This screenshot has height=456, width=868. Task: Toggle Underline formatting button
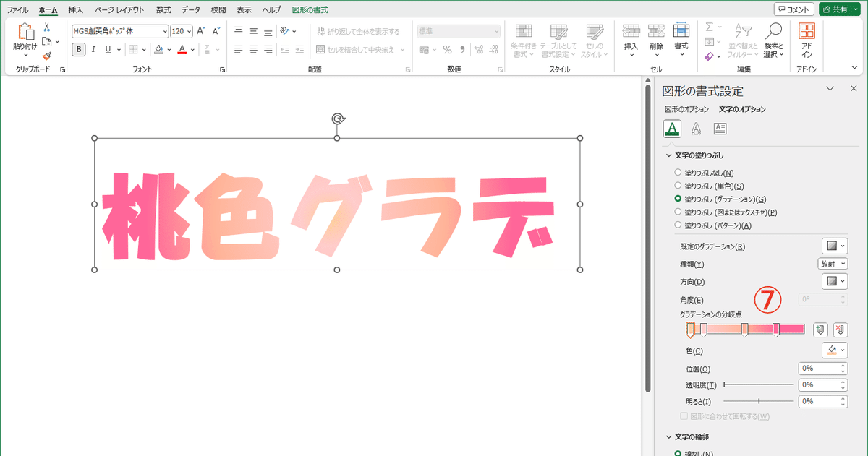[x=108, y=49]
